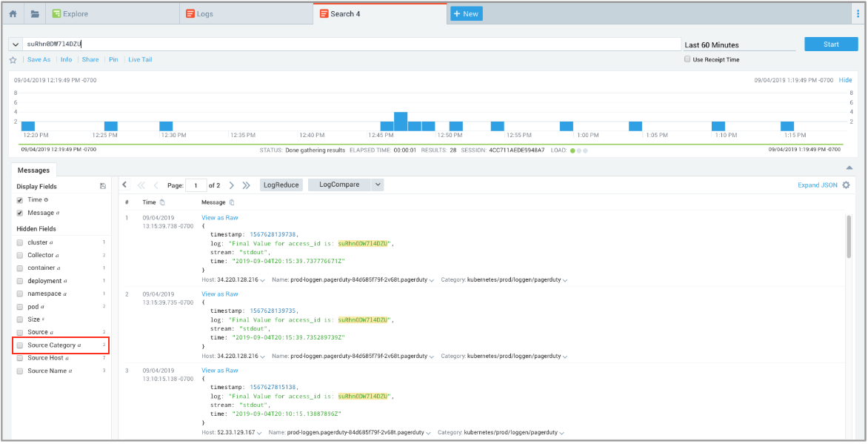
Task: Click the favorite star icon
Action: (13, 60)
